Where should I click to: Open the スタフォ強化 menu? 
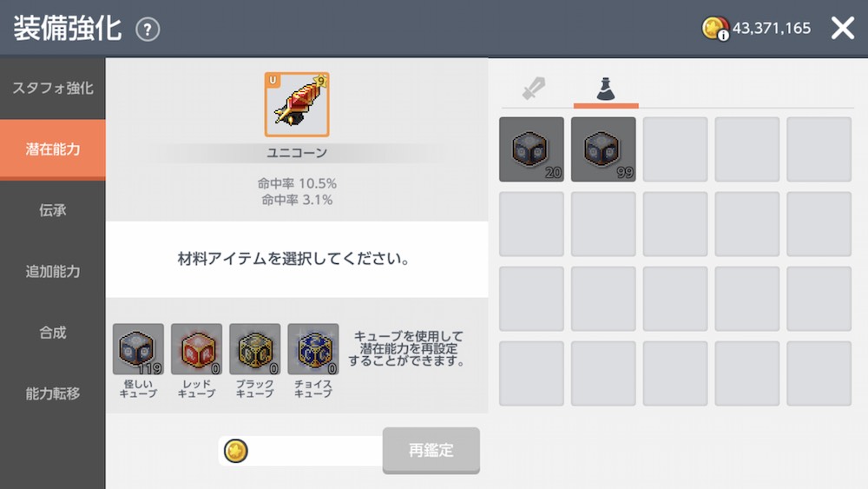pos(53,88)
